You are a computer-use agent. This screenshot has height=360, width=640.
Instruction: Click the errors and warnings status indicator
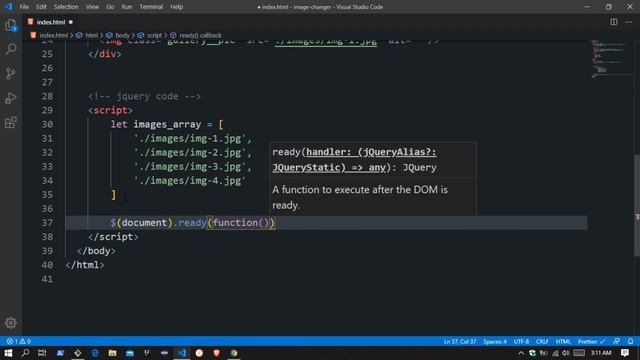[x=18, y=341]
